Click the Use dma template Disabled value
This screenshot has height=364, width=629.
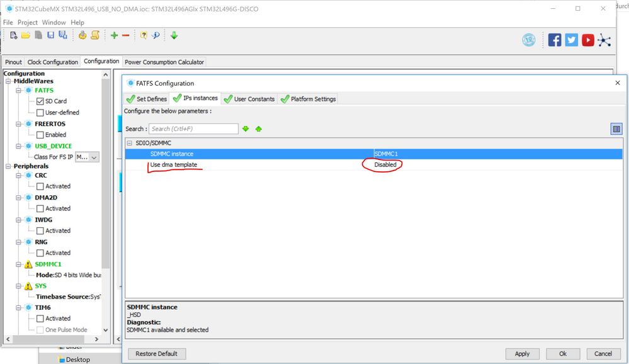385,164
